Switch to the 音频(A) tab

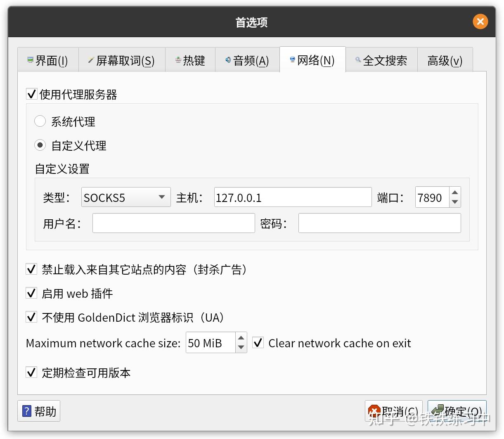point(247,60)
